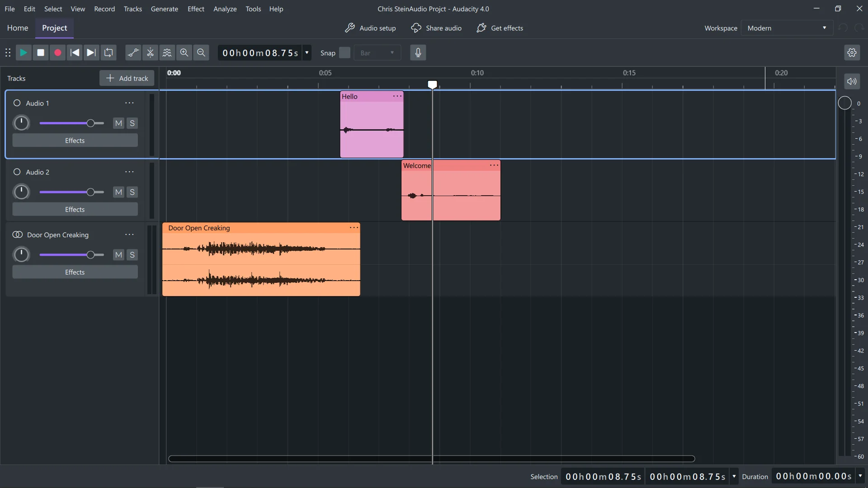Solo the Audio 1 track
The height and width of the screenshot is (488, 868).
coord(132,123)
